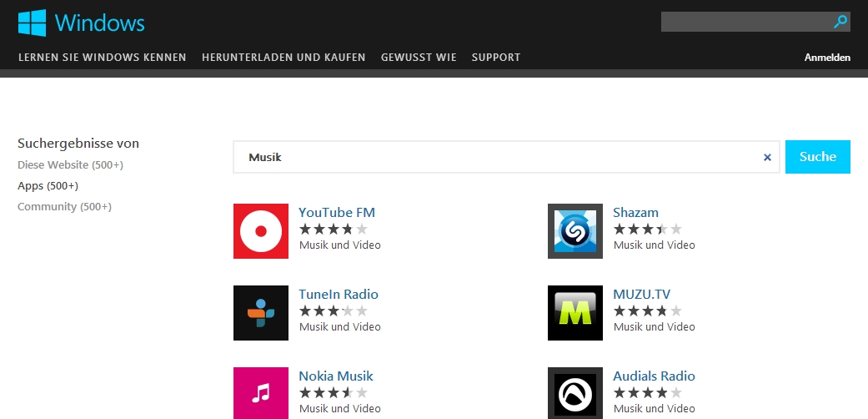
Task: Open the MUZU.TV app icon
Action: click(575, 313)
